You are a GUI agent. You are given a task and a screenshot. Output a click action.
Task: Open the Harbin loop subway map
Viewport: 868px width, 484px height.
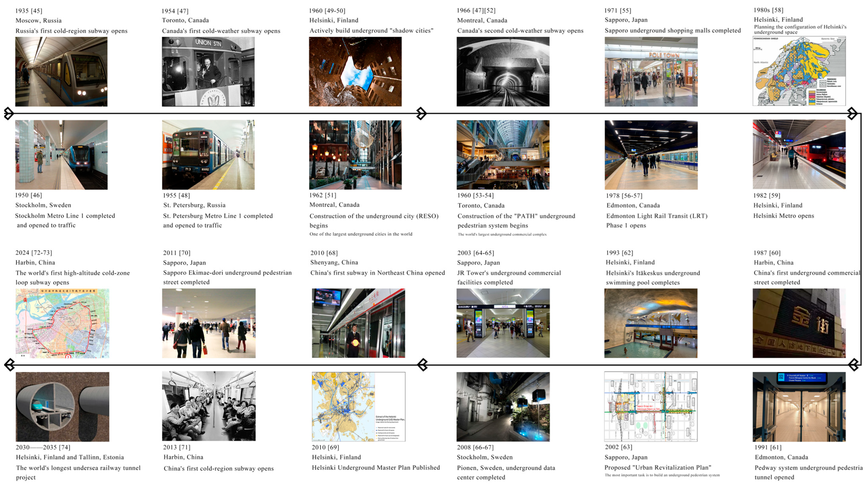pyautogui.click(x=62, y=323)
